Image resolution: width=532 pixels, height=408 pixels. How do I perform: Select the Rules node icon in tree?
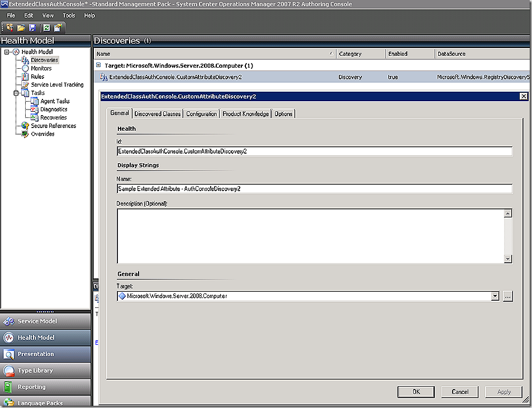click(26, 77)
